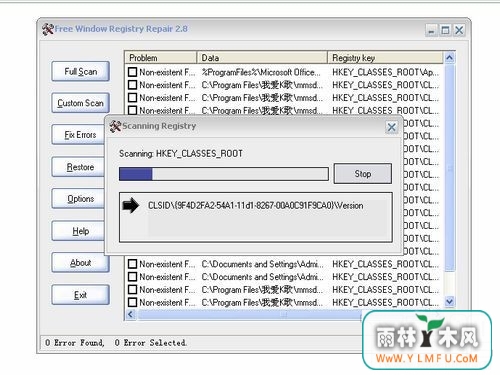Click the horizontal scroll left arrow
Image resolution: width=500 pixels, height=375 pixels.
(131, 314)
